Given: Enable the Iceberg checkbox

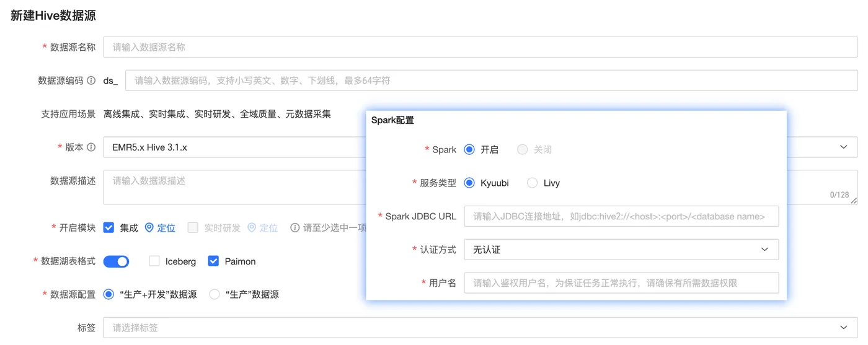Looking at the screenshot, I should [x=154, y=261].
